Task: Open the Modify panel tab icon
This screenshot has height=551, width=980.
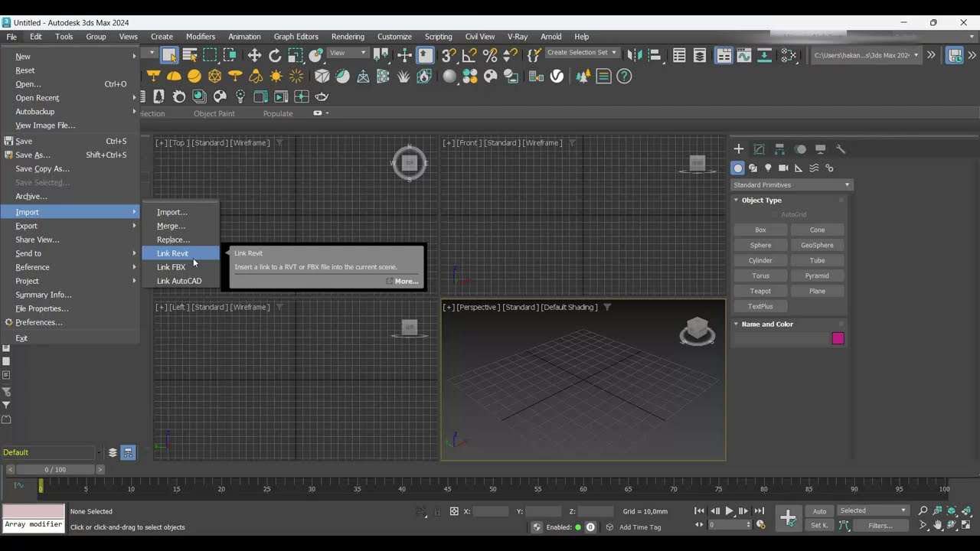Action: tap(759, 149)
